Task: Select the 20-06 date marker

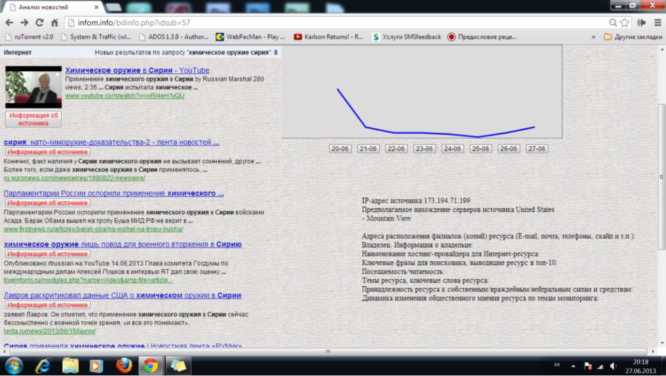Action: pos(340,149)
